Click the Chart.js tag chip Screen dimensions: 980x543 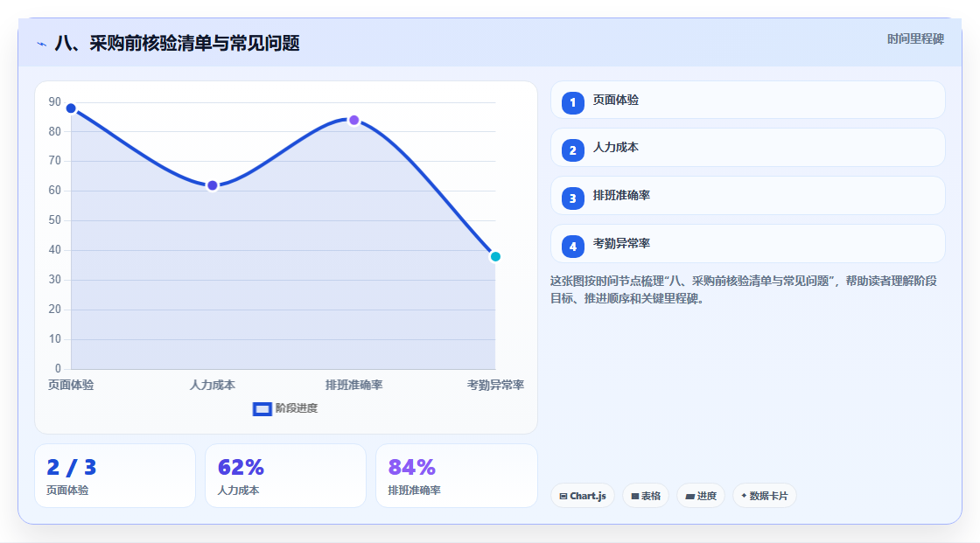coord(583,496)
